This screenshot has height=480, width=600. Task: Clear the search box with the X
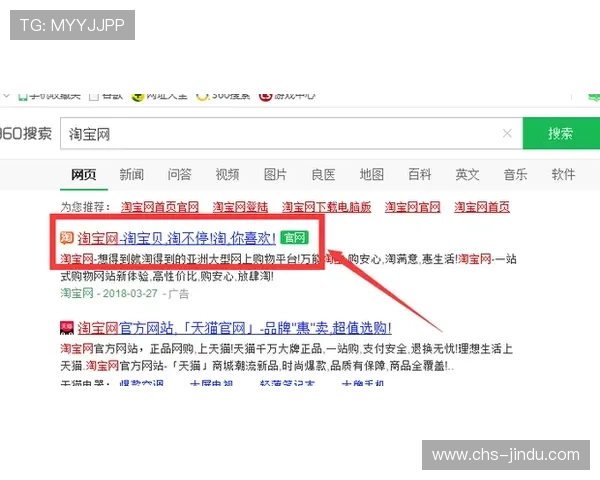(507, 133)
